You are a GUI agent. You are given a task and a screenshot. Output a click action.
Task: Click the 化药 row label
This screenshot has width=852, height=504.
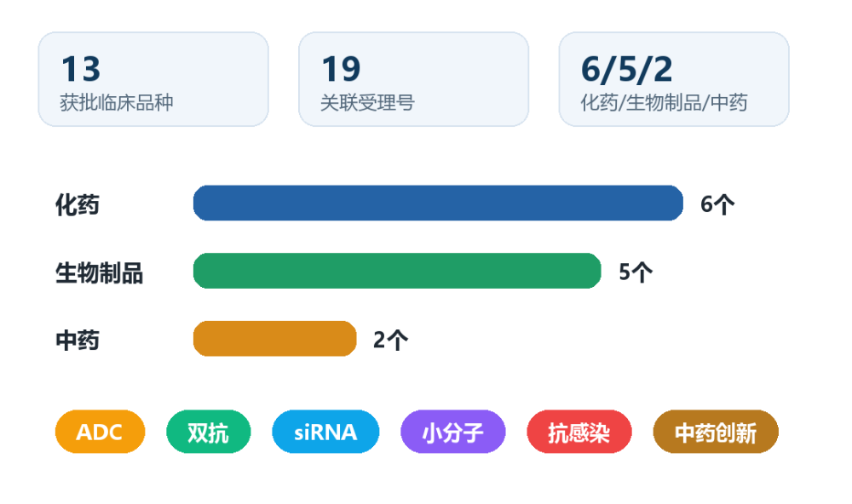pyautogui.click(x=78, y=204)
